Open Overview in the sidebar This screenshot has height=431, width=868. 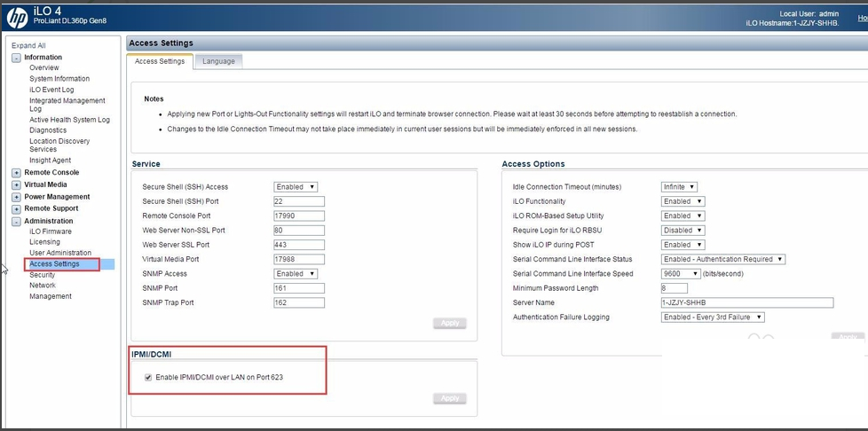[44, 67]
